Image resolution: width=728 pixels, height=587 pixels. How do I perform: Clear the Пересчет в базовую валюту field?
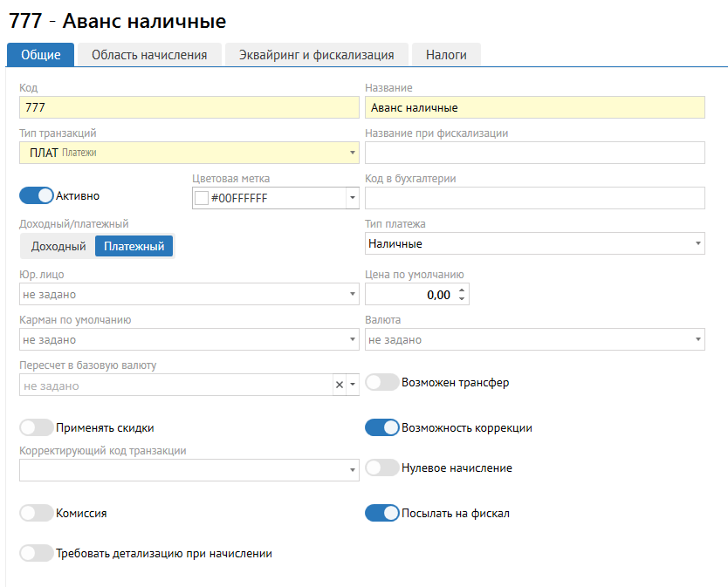(340, 385)
